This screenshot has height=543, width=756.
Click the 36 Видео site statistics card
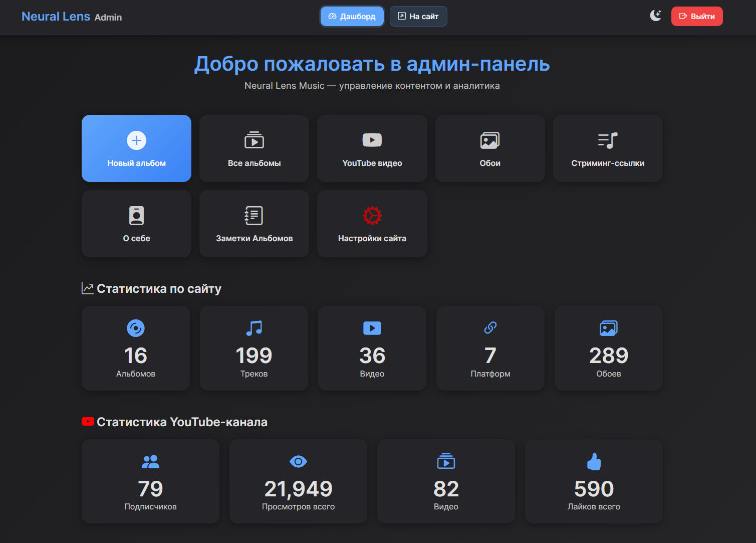click(372, 348)
